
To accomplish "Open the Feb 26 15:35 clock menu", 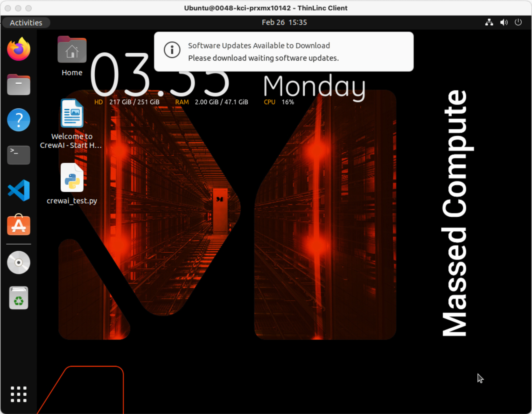I will click(x=284, y=22).
